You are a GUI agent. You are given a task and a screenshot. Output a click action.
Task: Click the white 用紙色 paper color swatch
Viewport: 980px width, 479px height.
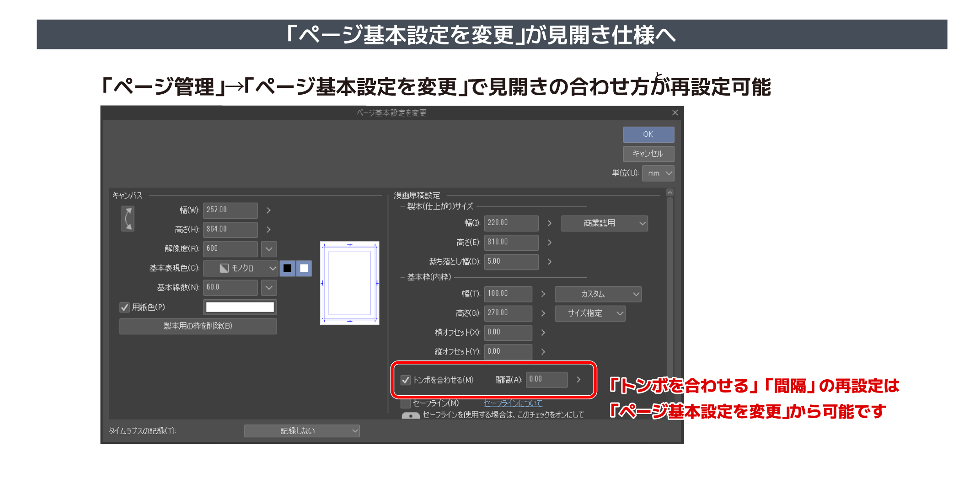point(240,307)
